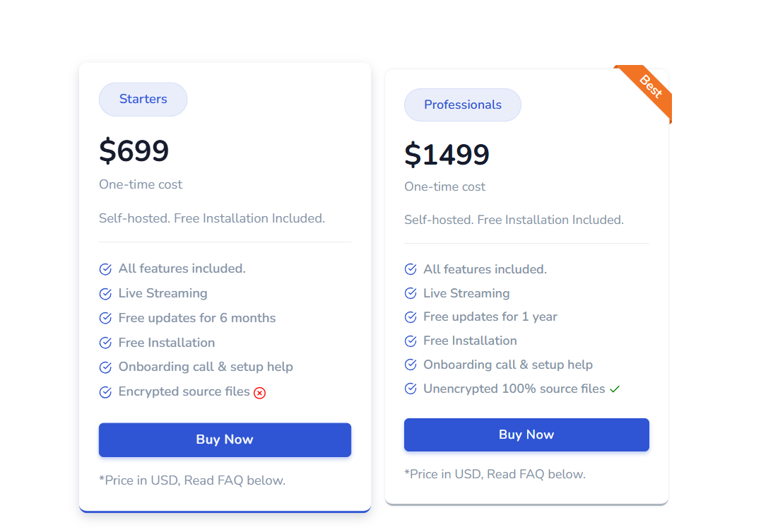Screen dimensions: 761x532
Task: Click the Live Streaming check icon on Starters plan
Action: [x=105, y=293]
